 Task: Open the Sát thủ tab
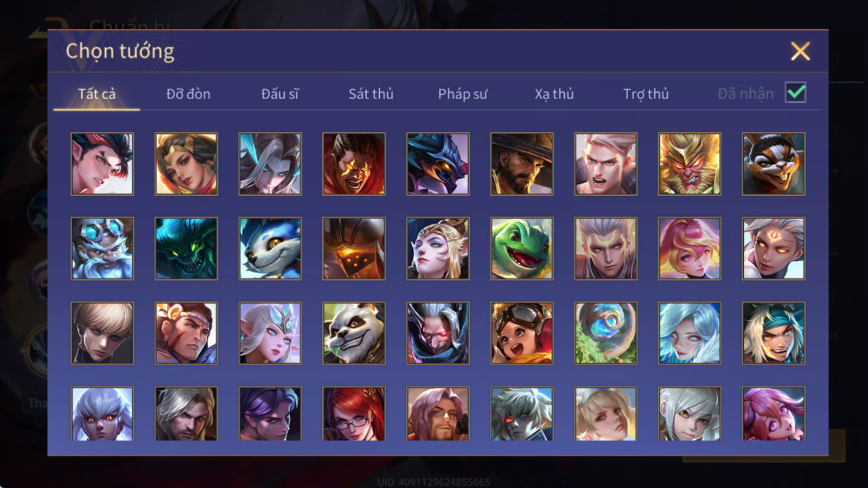tap(371, 94)
